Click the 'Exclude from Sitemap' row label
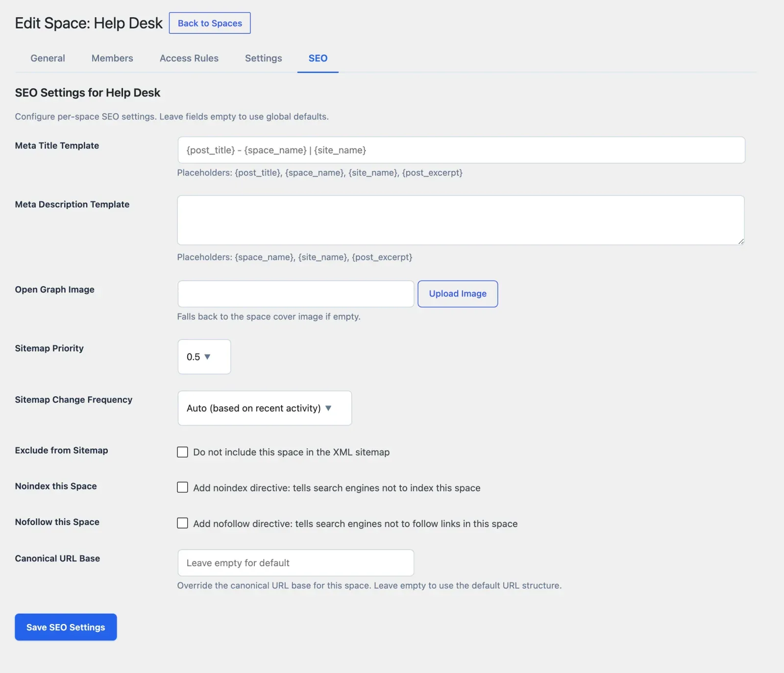This screenshot has width=784, height=673. pos(61,450)
